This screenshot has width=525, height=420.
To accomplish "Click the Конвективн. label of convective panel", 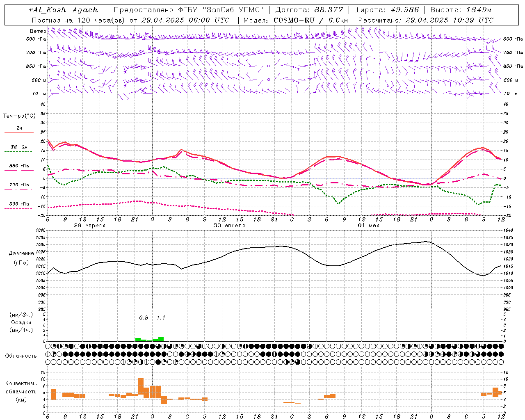I will click(21, 383).
